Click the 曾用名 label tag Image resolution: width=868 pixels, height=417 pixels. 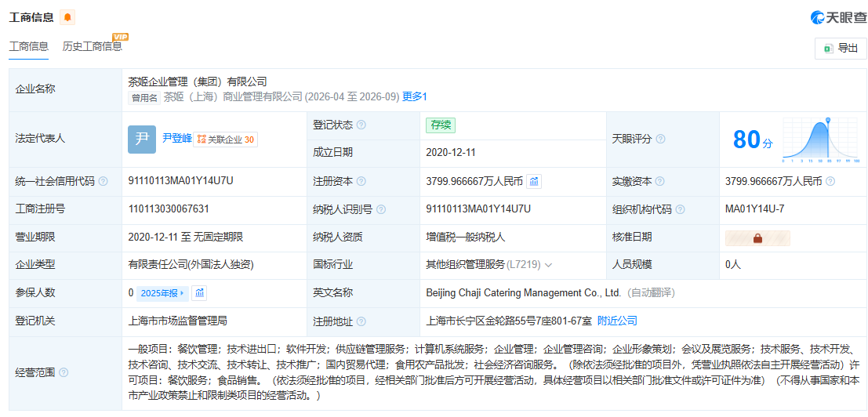pyautogui.click(x=144, y=97)
